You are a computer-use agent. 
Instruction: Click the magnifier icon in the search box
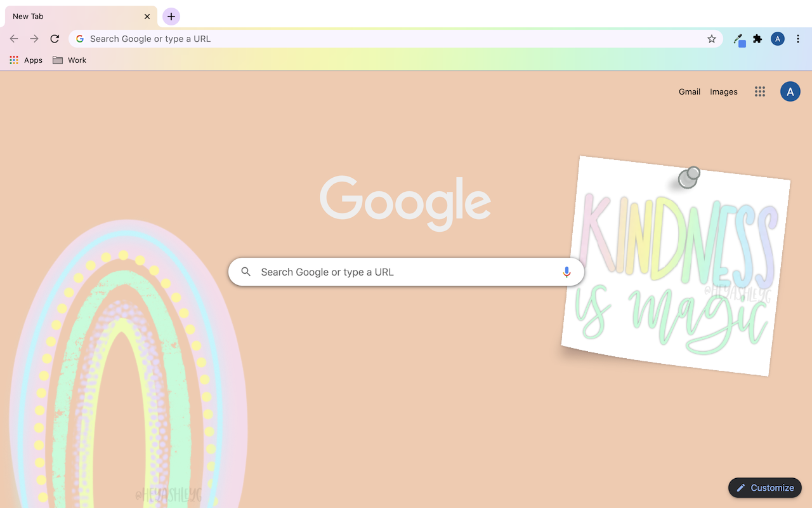point(246,272)
